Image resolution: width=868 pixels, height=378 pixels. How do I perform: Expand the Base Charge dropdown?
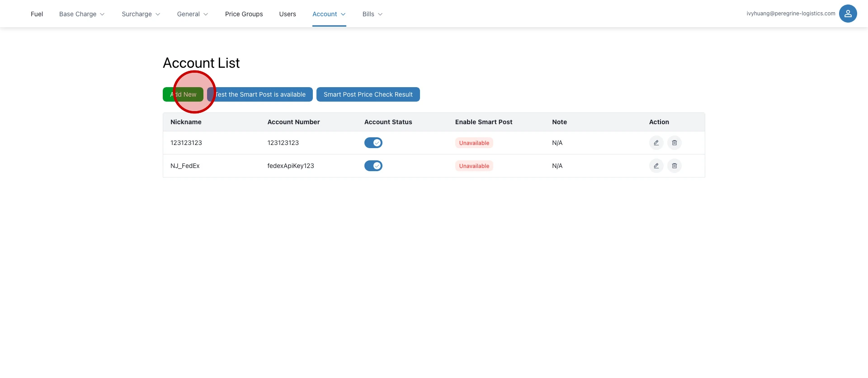[x=82, y=14]
